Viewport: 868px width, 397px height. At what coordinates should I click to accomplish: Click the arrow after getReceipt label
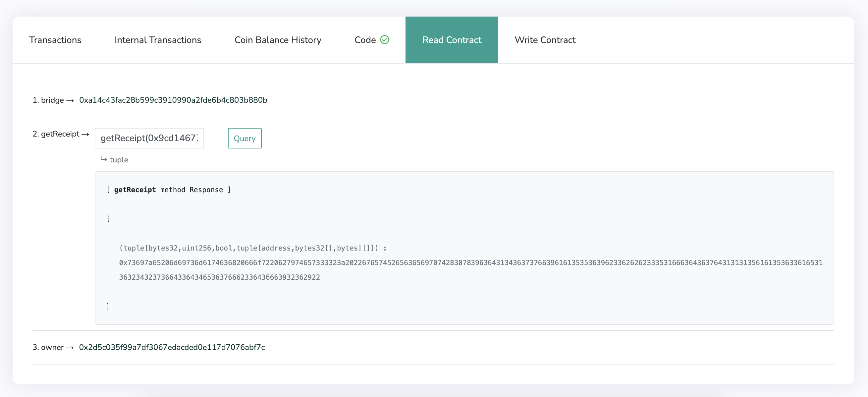coord(85,134)
